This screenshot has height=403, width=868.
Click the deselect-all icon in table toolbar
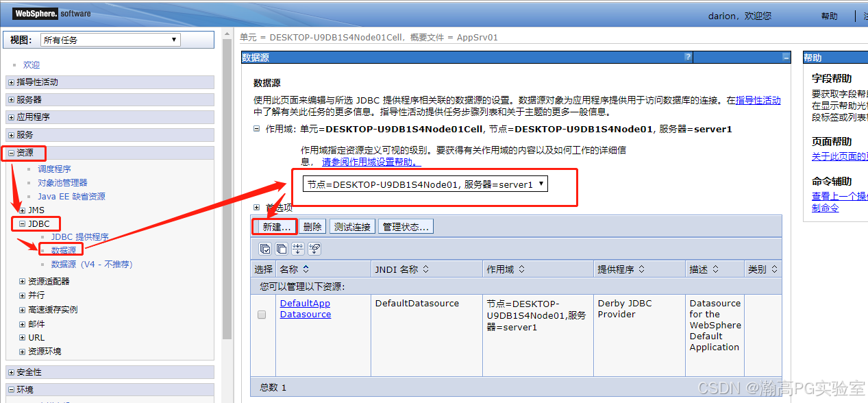click(282, 249)
